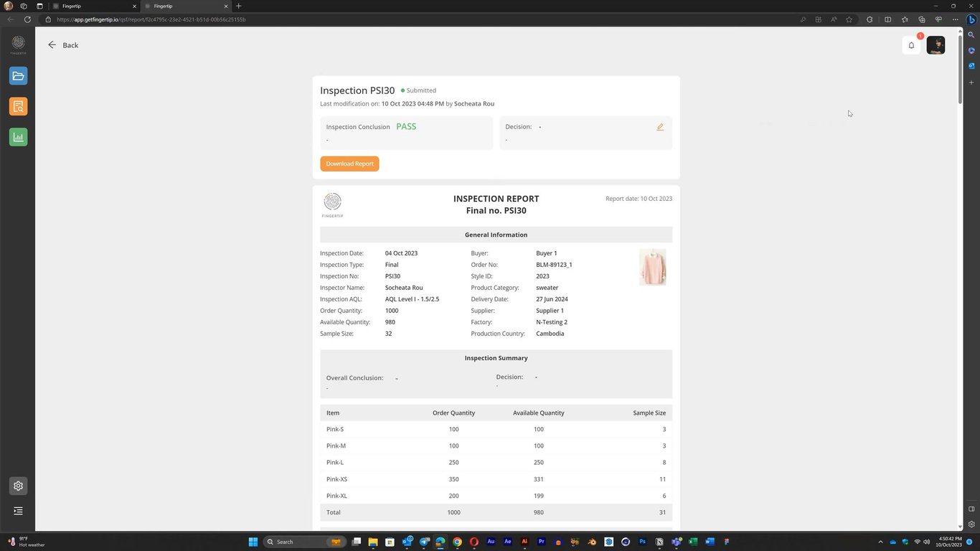This screenshot has width=980, height=551.
Task: View site information via the lock icon
Action: click(48, 19)
